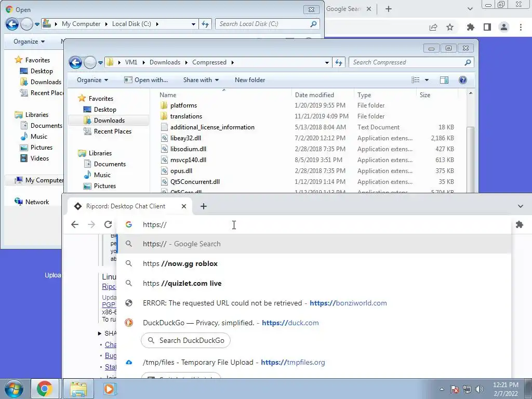
Task: Reload the Ripcord page in Chrome
Action: (x=108, y=224)
